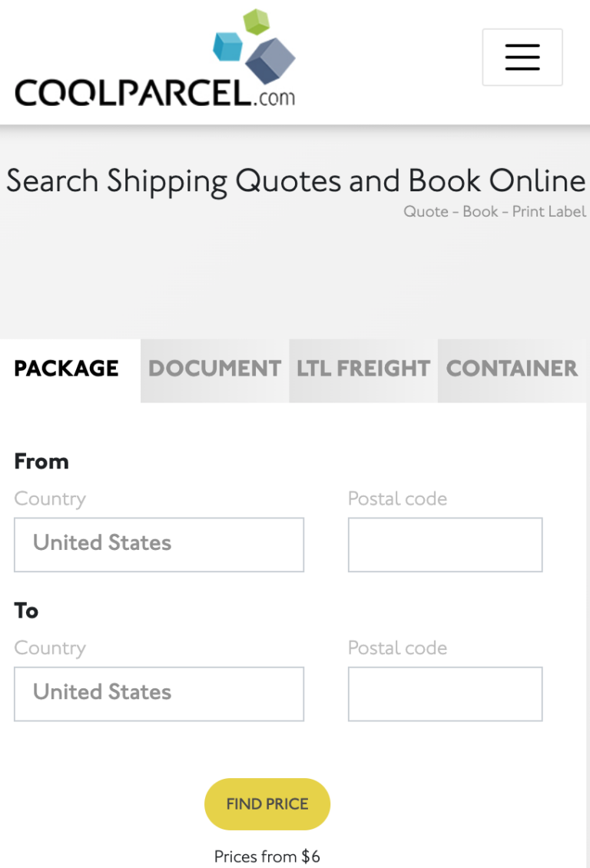Select the DOCUMENT tab
Viewport: 590px width, 868px height.
(214, 369)
